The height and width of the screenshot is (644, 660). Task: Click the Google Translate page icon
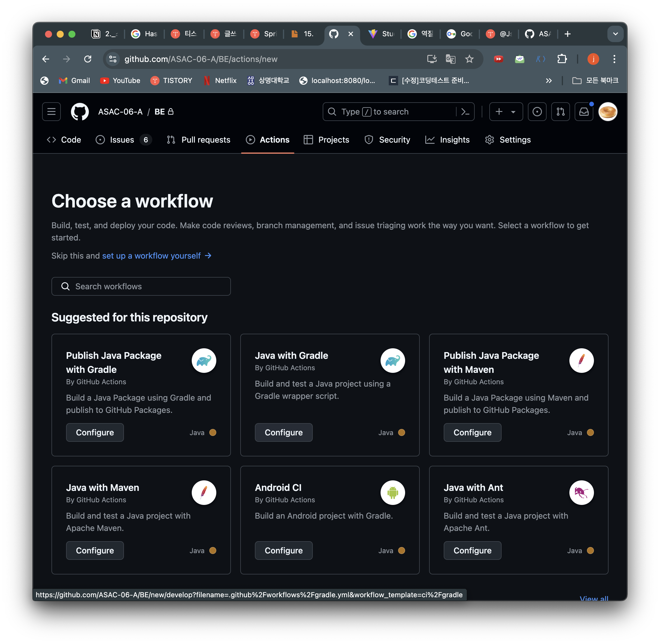[x=451, y=59]
